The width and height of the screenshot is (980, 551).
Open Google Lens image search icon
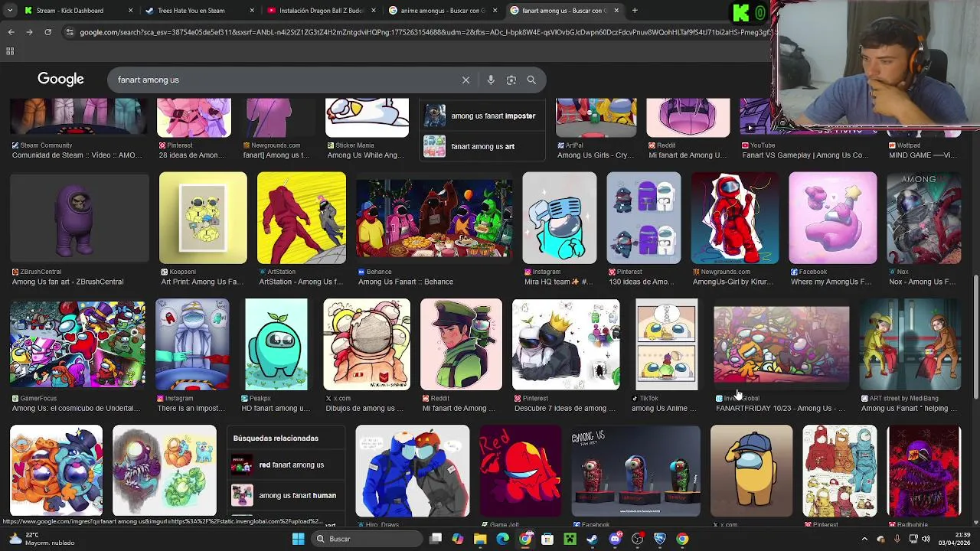[511, 80]
